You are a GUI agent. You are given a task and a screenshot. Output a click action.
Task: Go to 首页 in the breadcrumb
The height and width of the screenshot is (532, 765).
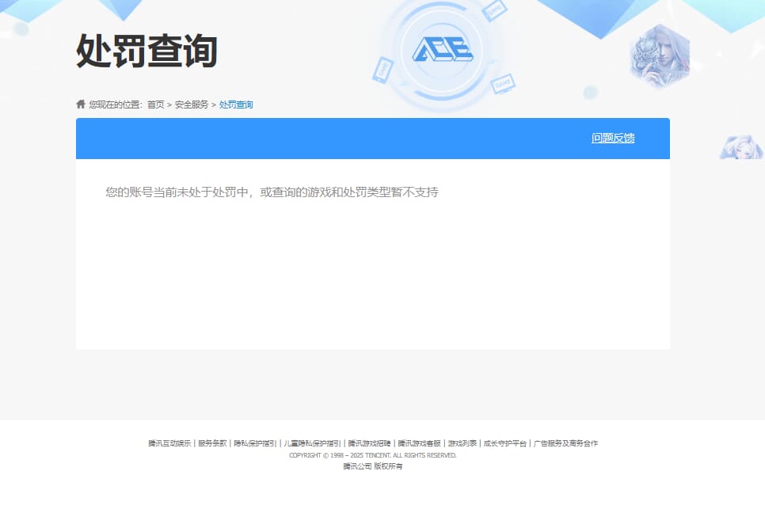coord(155,104)
